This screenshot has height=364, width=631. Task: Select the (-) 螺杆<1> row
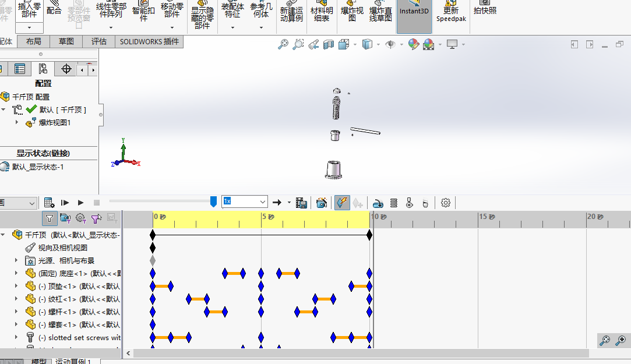click(73, 312)
